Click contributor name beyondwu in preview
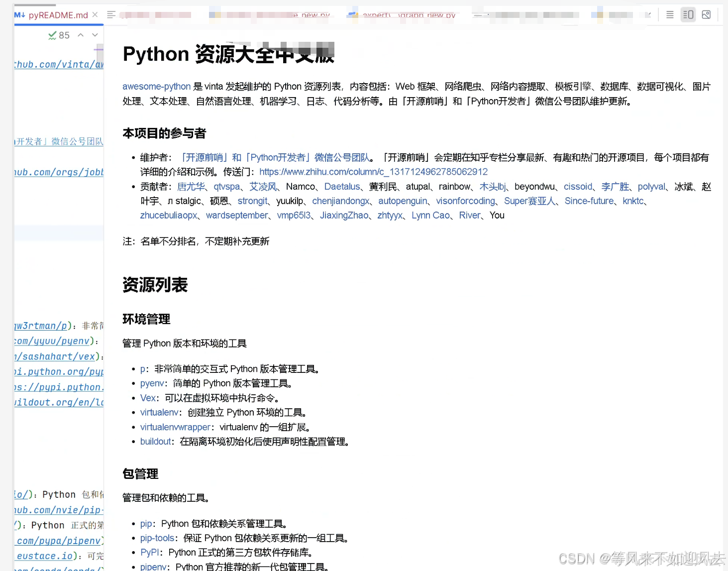Image resolution: width=728 pixels, height=571 pixels. click(x=534, y=187)
